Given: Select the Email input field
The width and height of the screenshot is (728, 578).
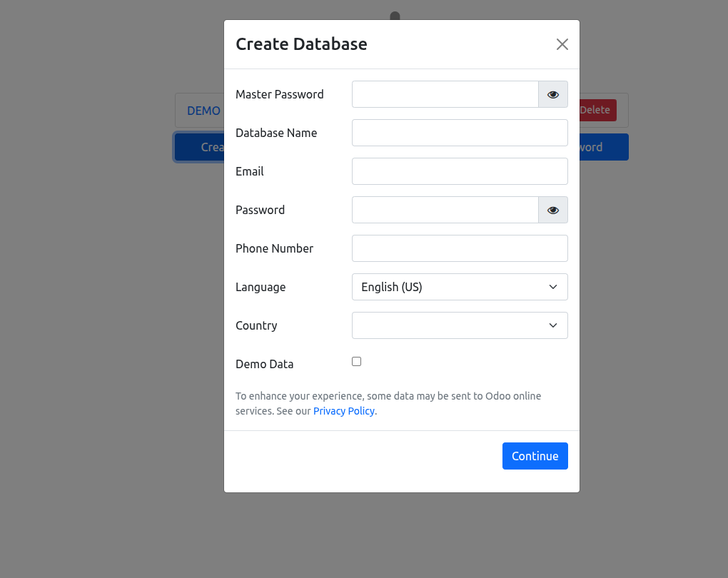Looking at the screenshot, I should (460, 171).
